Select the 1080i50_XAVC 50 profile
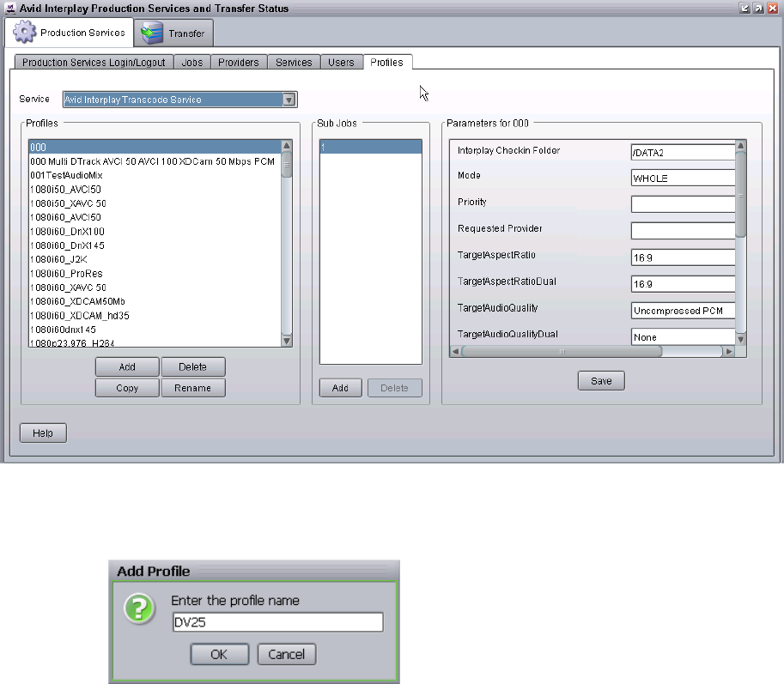 point(155,203)
